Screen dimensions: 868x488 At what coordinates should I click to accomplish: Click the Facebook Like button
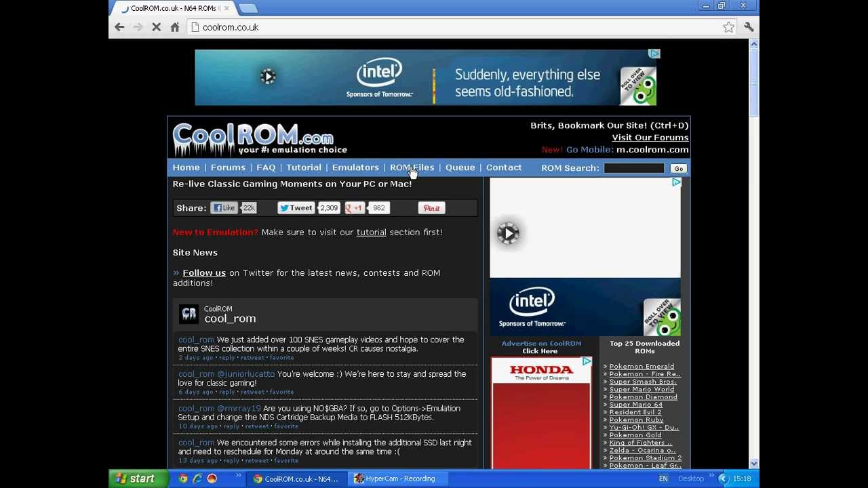point(224,208)
